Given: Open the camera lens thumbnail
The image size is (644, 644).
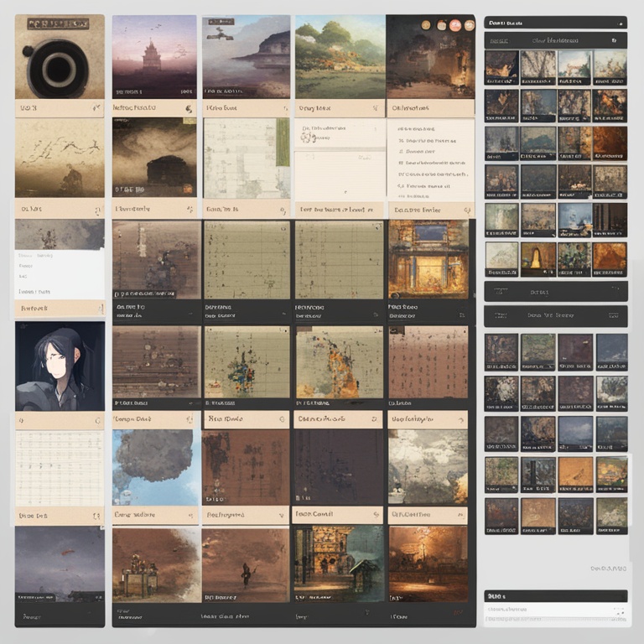Looking at the screenshot, I should 60,57.
